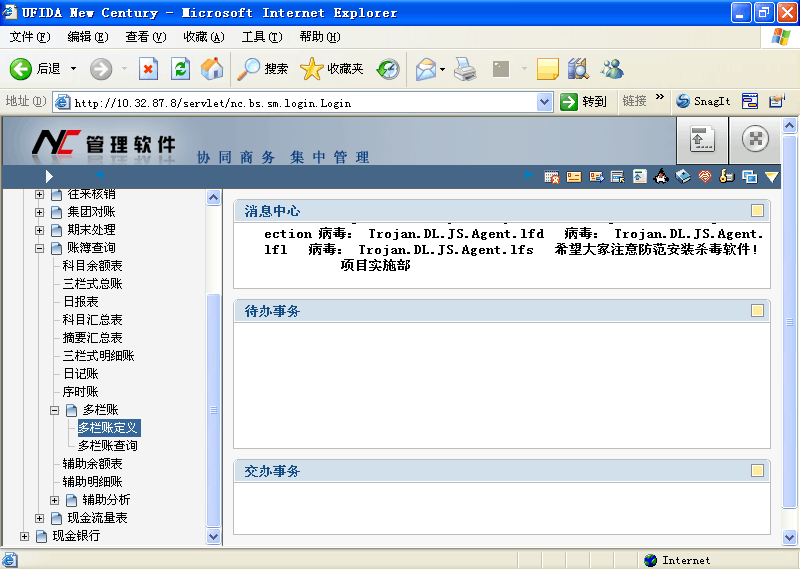Open the blue book help icon

(x=683, y=177)
